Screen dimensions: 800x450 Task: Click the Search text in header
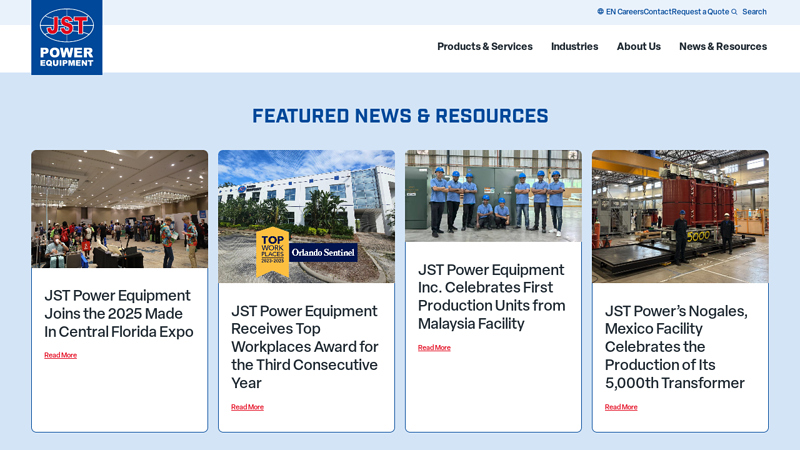click(754, 12)
